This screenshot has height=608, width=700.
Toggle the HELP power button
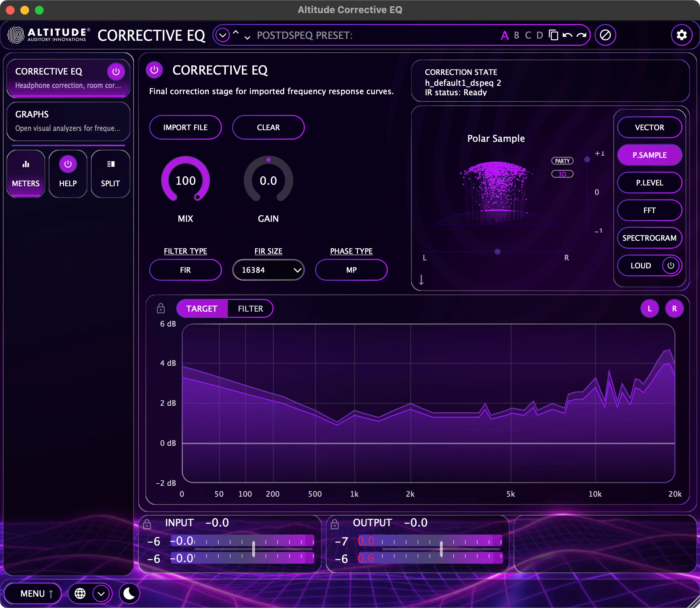click(x=68, y=164)
